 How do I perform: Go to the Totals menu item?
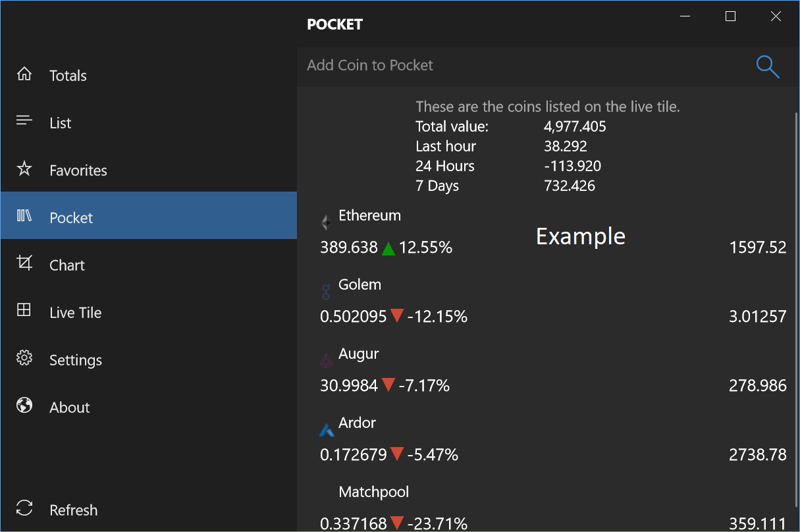point(149,75)
